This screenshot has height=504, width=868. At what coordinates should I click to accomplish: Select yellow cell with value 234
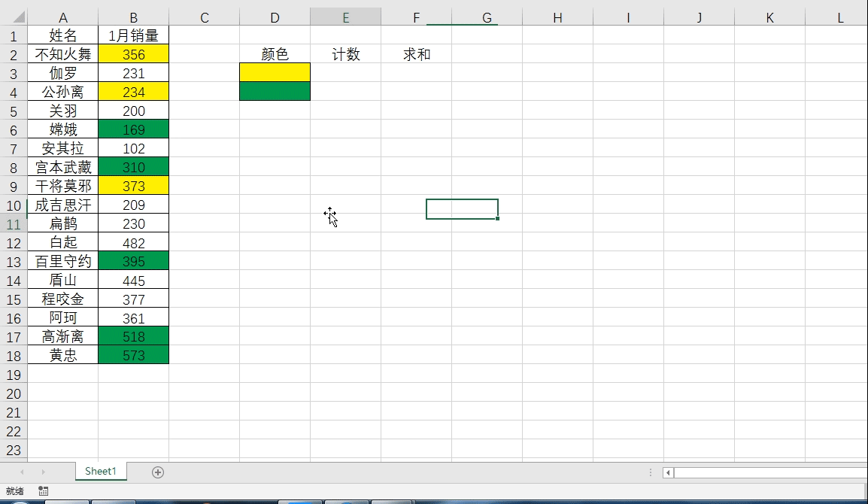133,92
